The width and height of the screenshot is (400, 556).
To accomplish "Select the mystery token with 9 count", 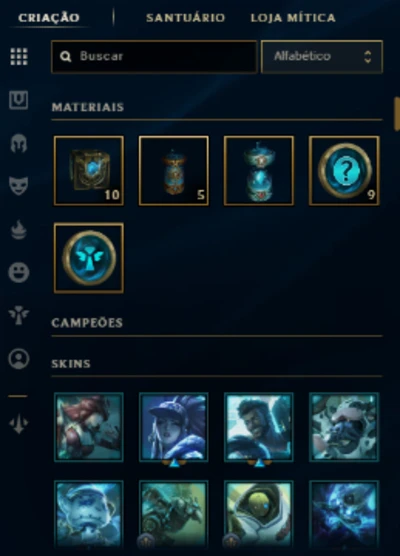I will [x=344, y=171].
